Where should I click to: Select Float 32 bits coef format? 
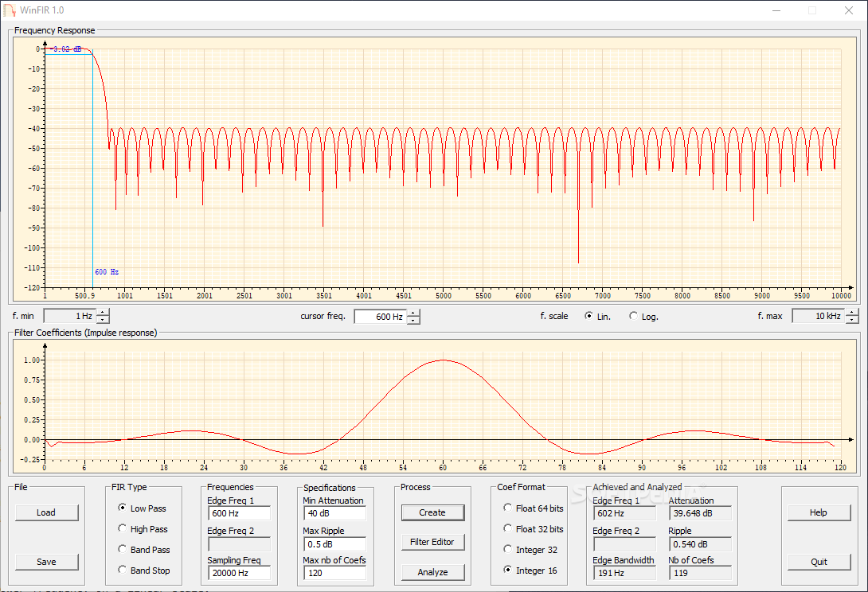[x=533, y=529]
